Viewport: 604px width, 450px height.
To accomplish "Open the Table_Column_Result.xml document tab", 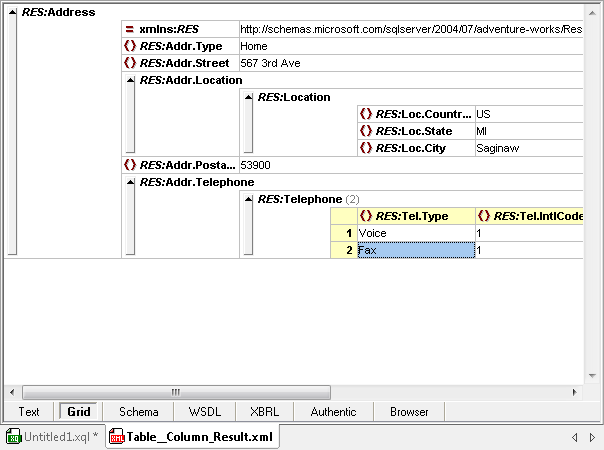I will pos(192,437).
